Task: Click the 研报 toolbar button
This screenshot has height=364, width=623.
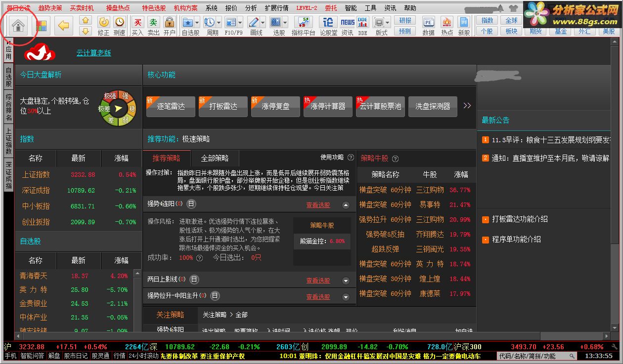Action: pyautogui.click(x=405, y=20)
